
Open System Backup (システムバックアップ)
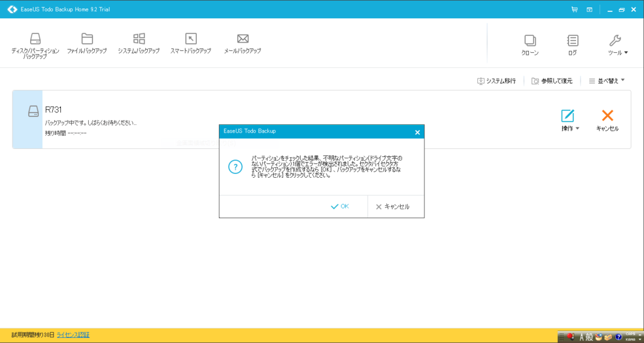coord(139,43)
